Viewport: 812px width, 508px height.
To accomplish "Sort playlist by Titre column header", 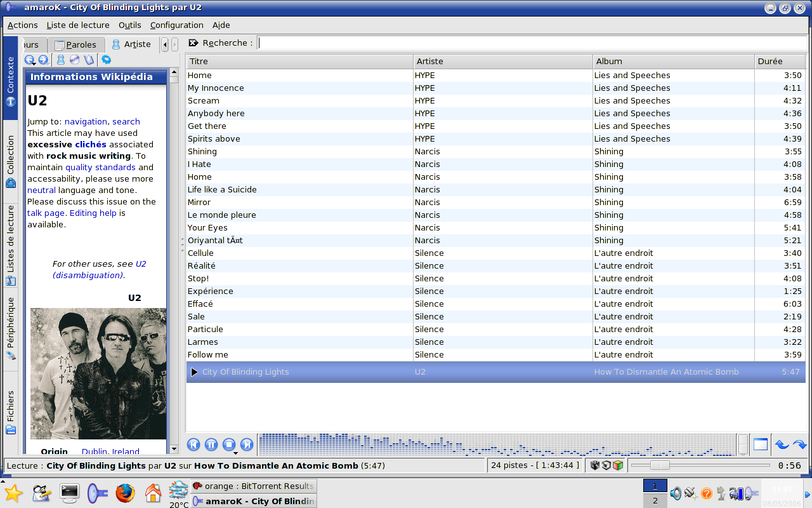I will pyautogui.click(x=299, y=62).
